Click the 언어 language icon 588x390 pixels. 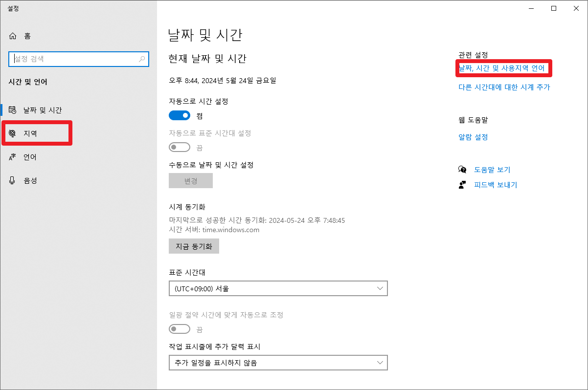click(x=13, y=157)
